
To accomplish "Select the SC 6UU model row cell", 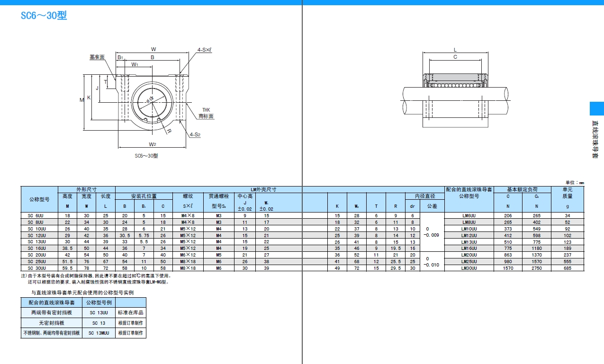I will coord(39,215).
